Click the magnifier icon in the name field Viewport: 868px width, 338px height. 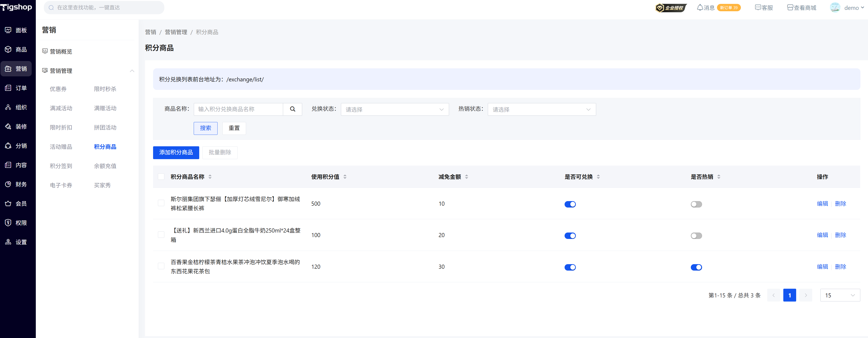tap(292, 109)
